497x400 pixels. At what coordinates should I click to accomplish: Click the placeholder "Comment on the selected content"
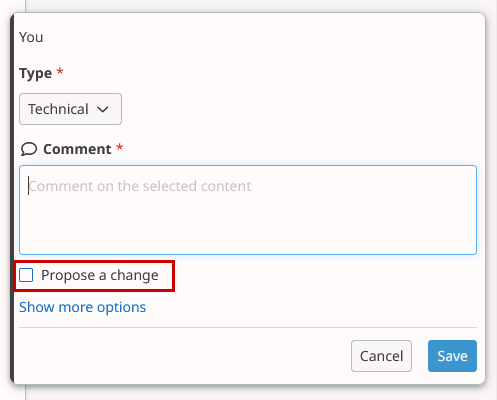[140, 186]
